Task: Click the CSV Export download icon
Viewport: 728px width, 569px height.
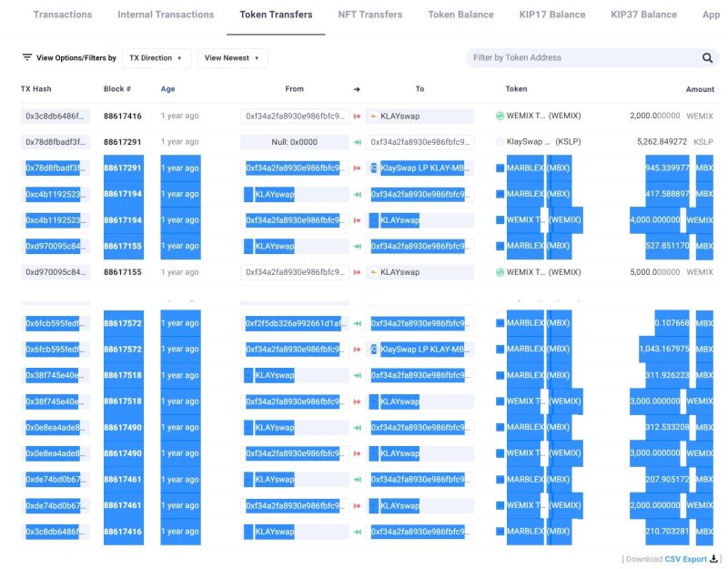Action: coord(715,559)
